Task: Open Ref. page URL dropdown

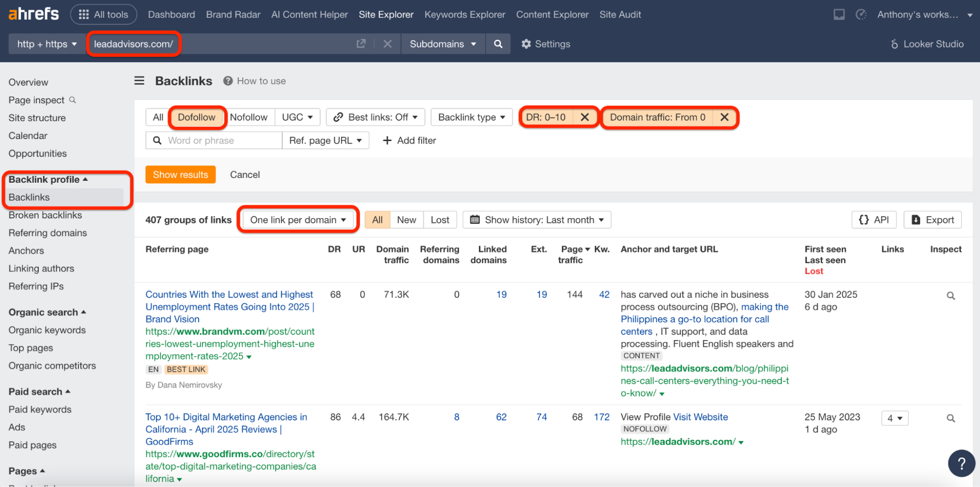Action: (x=326, y=141)
